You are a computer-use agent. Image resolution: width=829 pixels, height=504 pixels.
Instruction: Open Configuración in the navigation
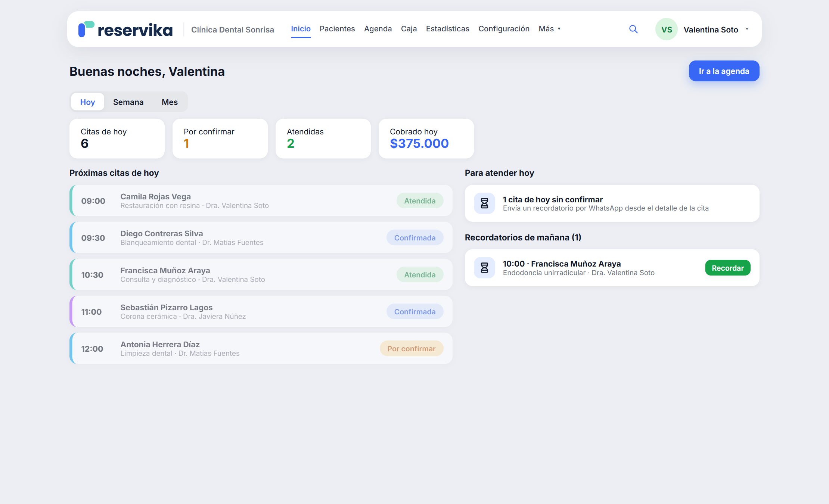[504, 29]
